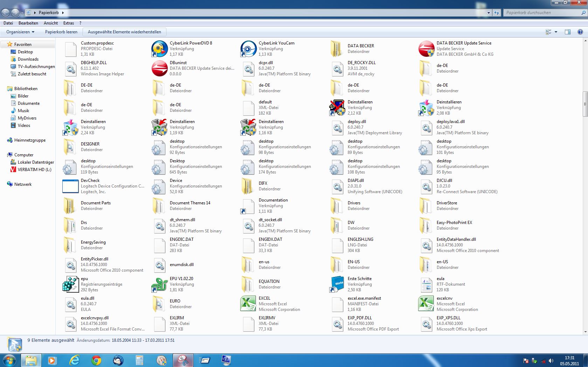588x367 pixels.
Task: Click the search magnifier icon
Action: [583, 13]
